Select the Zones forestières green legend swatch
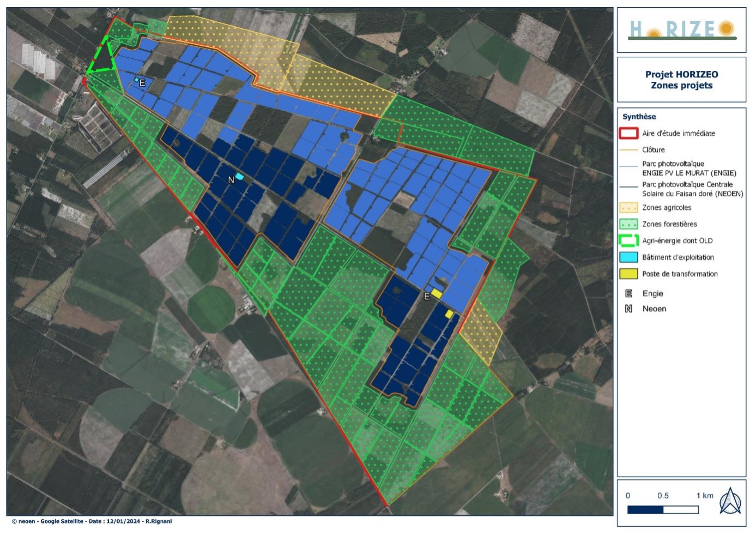Screen dimensions: 756x536 pyautogui.click(x=628, y=224)
